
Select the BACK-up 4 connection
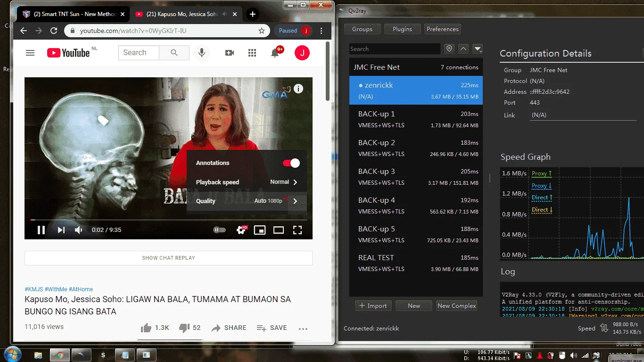[416, 206]
